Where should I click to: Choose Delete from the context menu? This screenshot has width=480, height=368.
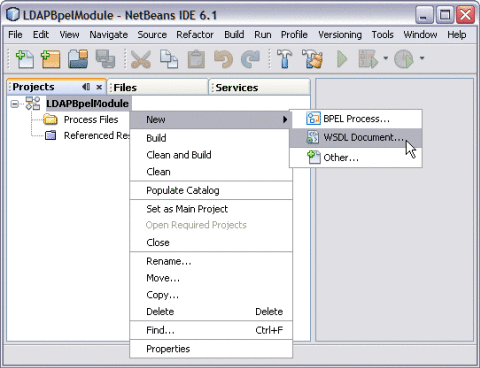click(211, 311)
